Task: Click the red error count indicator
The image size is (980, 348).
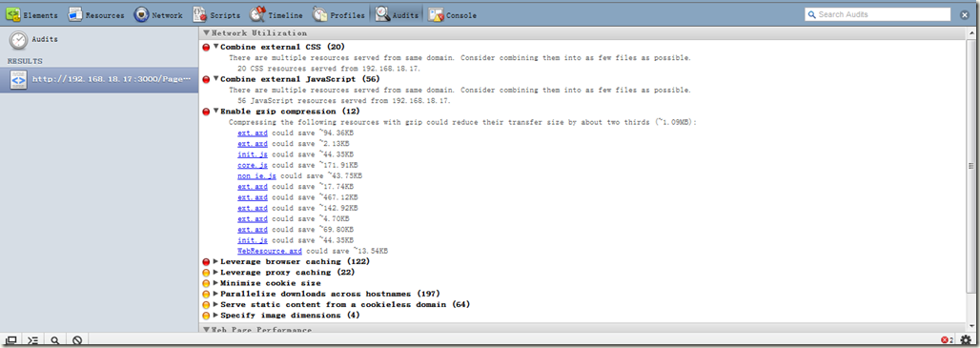Action: (x=947, y=340)
